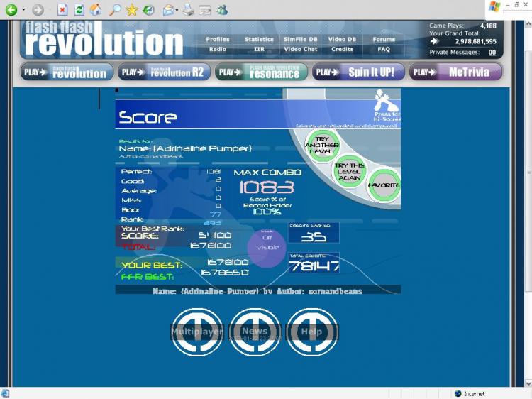532x399 pixels.
Task: Click the Play Resonance button
Action: [x=261, y=72]
